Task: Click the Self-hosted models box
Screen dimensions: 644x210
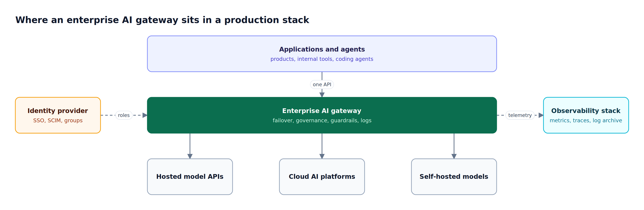Action: 454,177
